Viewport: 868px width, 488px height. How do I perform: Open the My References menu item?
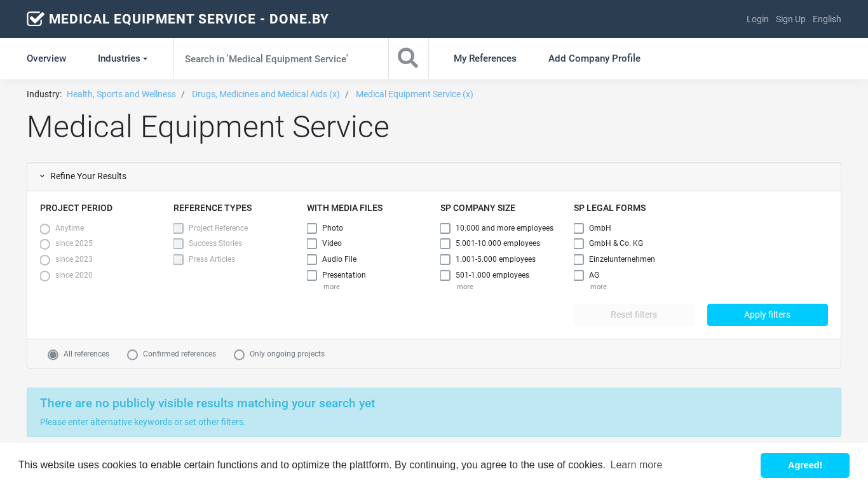click(485, 58)
